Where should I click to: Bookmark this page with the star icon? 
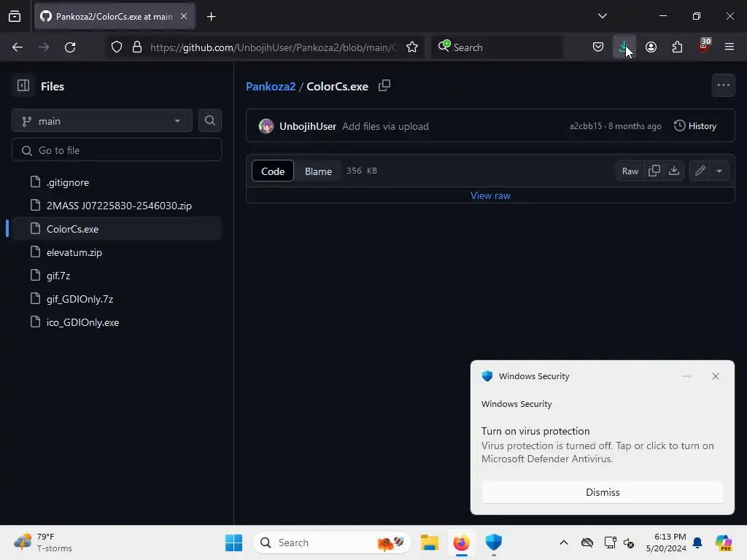click(412, 47)
